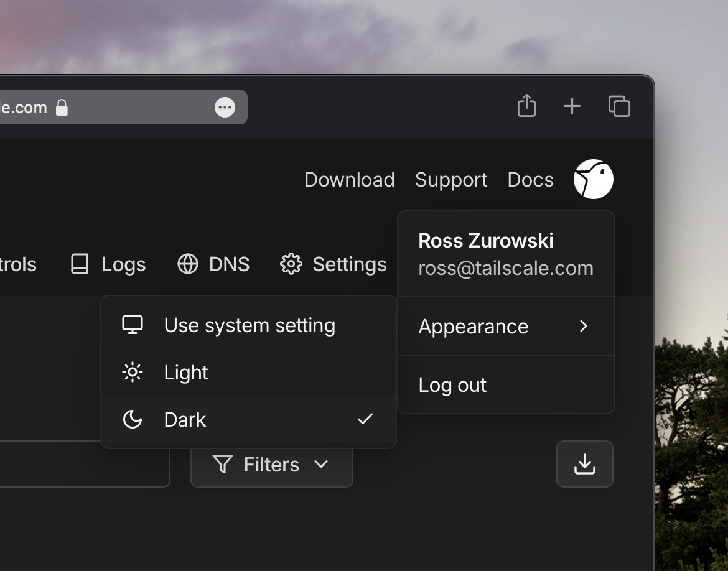The image size is (728, 571).
Task: Click the lock icon in address bar
Action: (x=62, y=108)
